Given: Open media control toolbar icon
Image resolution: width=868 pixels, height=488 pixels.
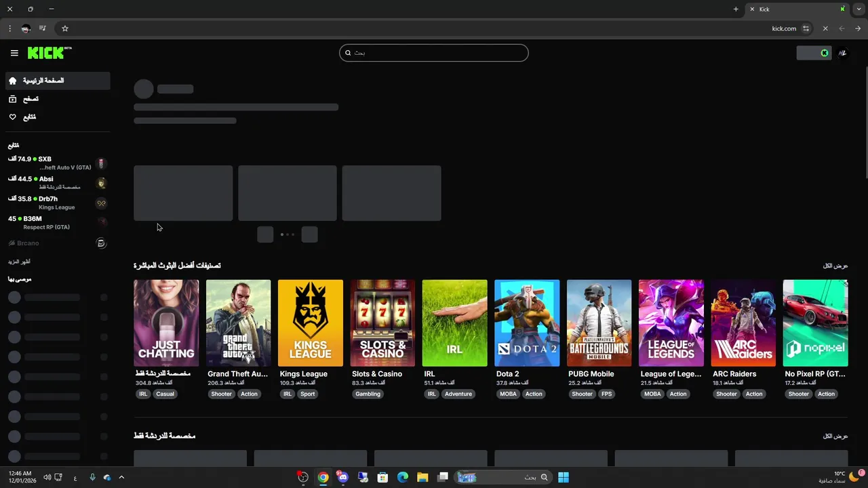Looking at the screenshot, I should click(42, 28).
